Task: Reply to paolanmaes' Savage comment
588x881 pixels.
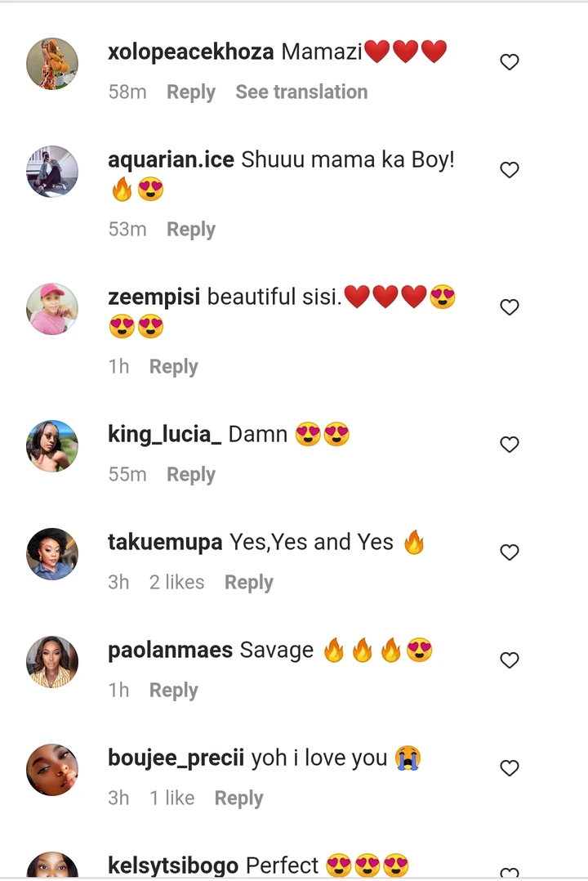Action: coord(173,691)
